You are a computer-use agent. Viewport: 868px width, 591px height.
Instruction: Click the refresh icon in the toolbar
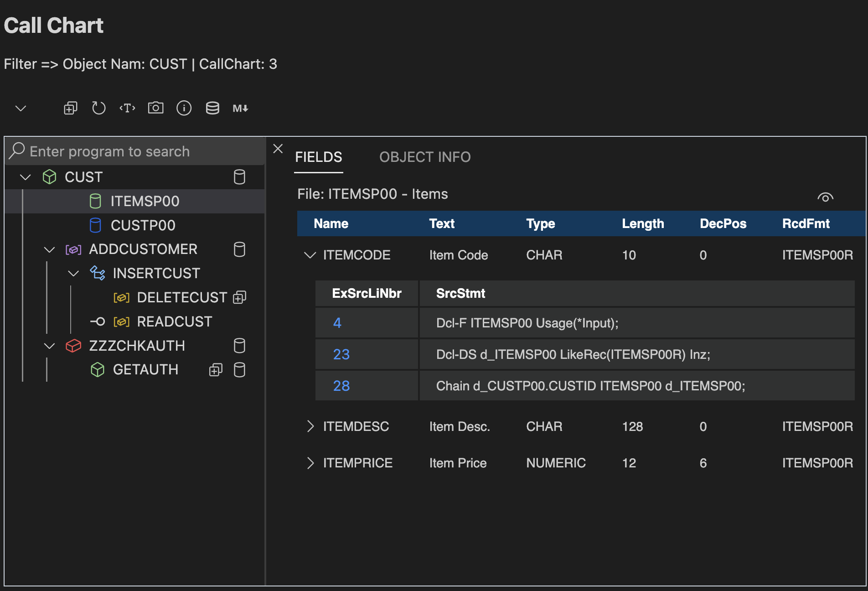pos(98,108)
